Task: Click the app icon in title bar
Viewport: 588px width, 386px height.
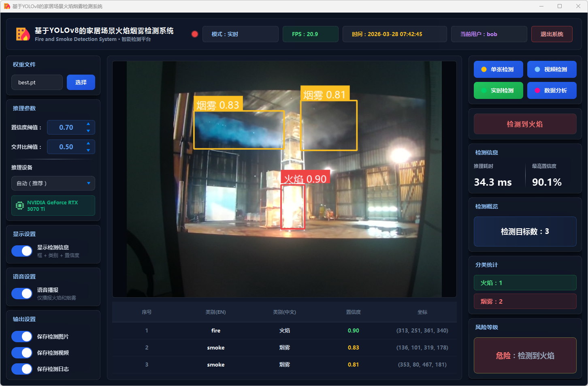Action: pyautogui.click(x=7, y=6)
